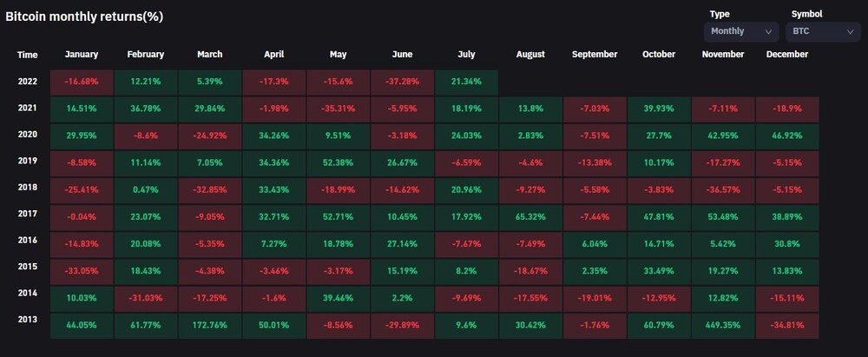868x357 pixels.
Task: Click the 449.35% cell for November 2013
Action: click(723, 326)
